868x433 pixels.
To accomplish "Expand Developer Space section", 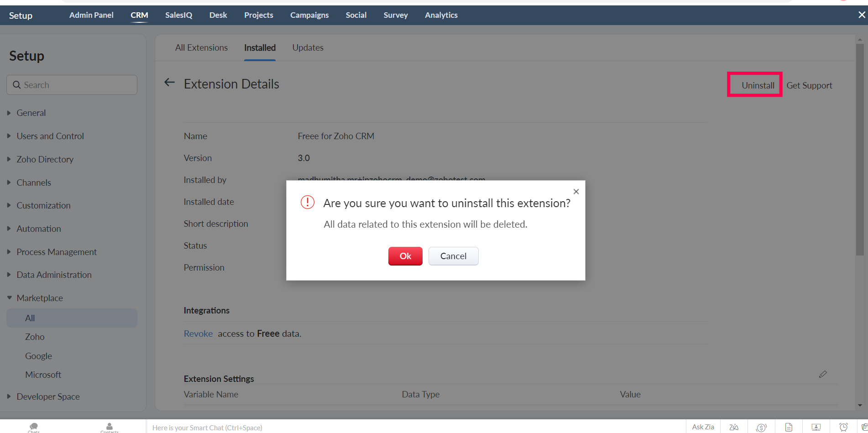I will (48, 396).
